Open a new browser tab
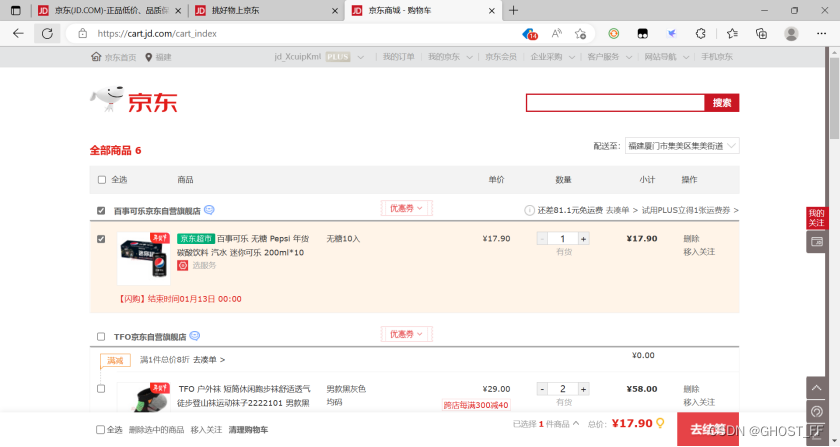This screenshot has height=447, width=840. tap(513, 10)
